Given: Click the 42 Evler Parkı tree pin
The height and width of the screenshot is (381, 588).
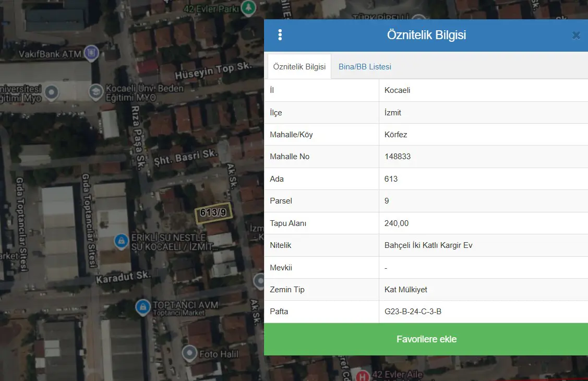Looking at the screenshot, I should (x=248, y=8).
